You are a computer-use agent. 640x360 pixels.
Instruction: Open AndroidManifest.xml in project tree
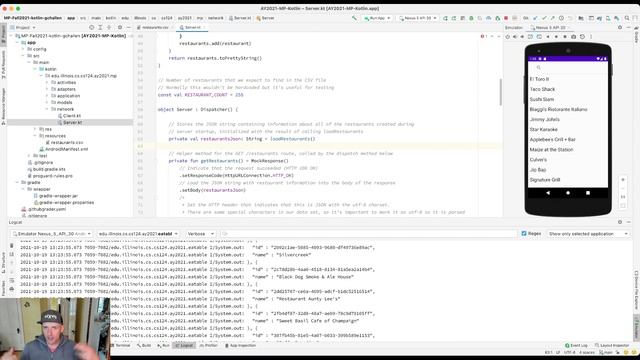(x=67, y=149)
